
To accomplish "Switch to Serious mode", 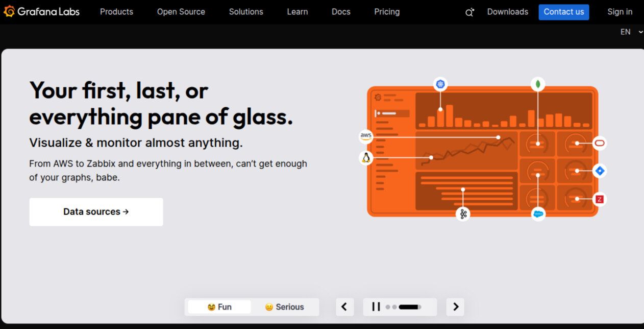I will pyautogui.click(x=284, y=307).
